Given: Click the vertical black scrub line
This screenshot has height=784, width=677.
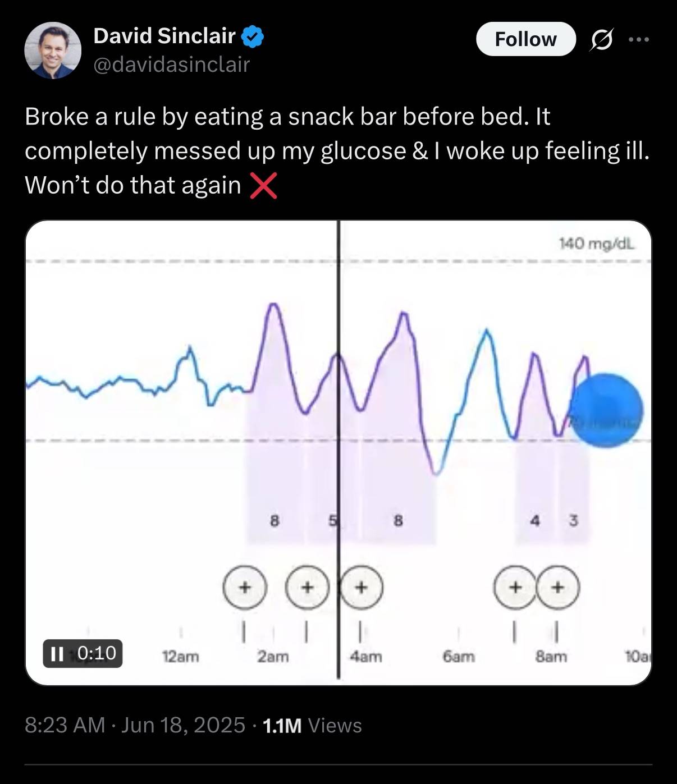Looking at the screenshot, I should point(339,449).
